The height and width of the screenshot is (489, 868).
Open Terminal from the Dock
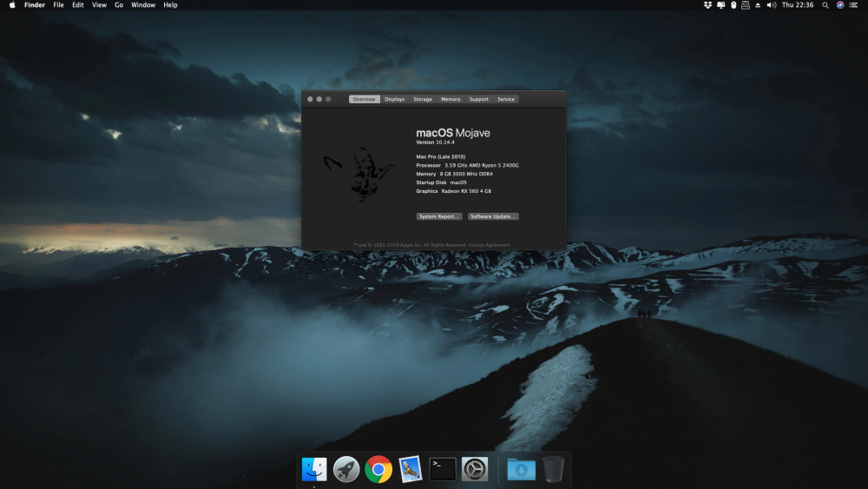coord(443,469)
